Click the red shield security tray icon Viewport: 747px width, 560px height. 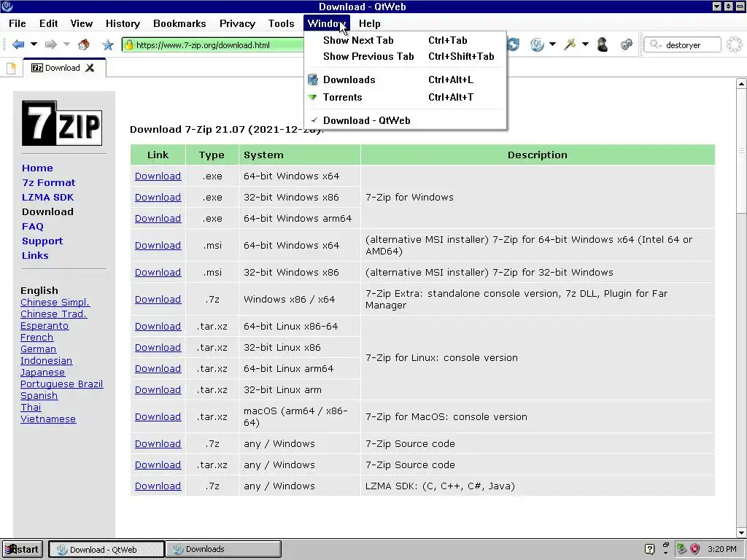click(x=695, y=549)
